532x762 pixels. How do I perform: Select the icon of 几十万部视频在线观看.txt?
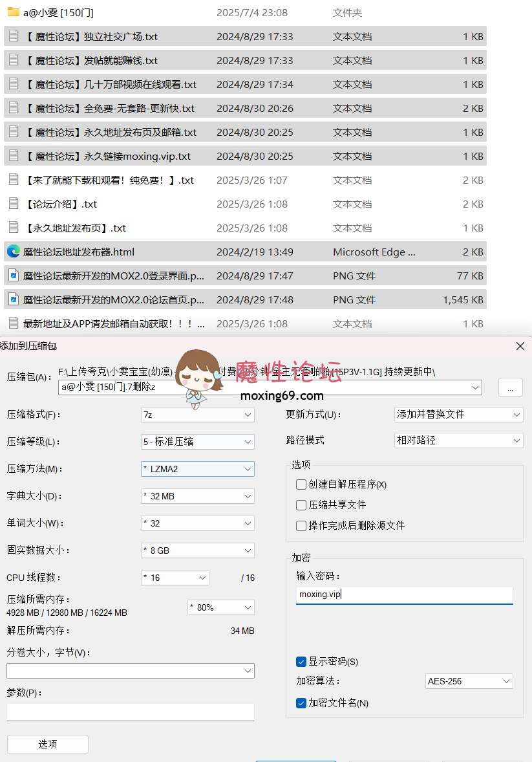tap(14, 83)
